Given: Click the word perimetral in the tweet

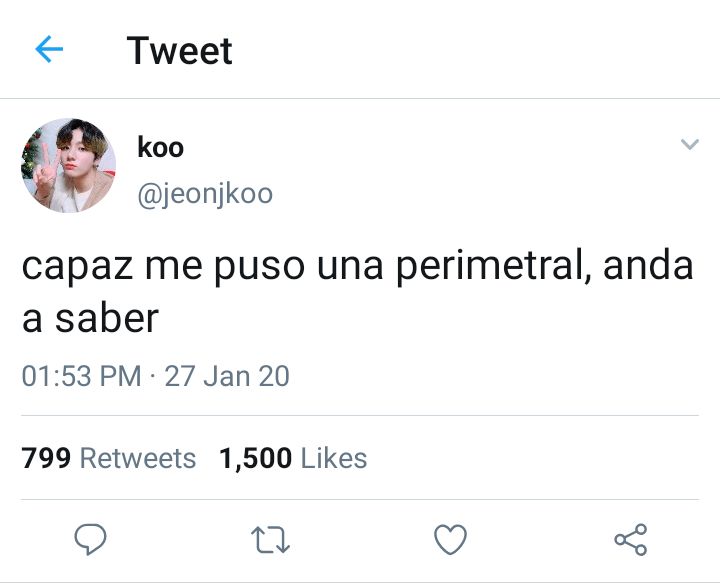Looking at the screenshot, I should click(x=493, y=267).
